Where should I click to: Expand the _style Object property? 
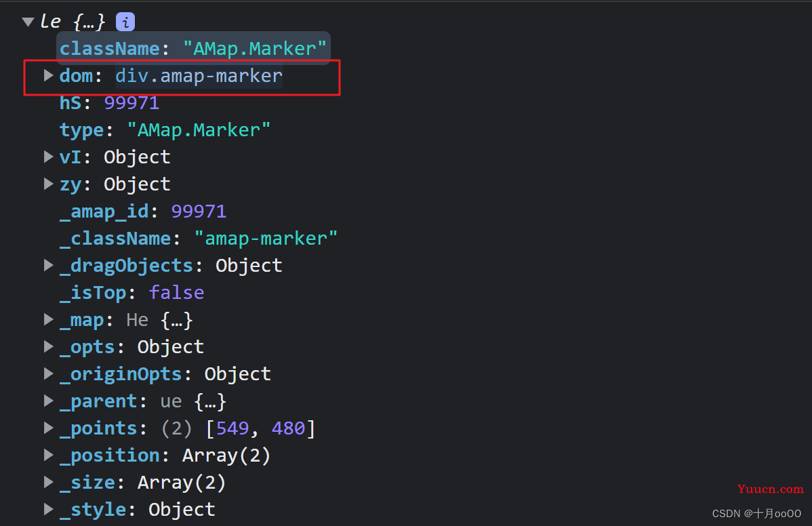48,509
